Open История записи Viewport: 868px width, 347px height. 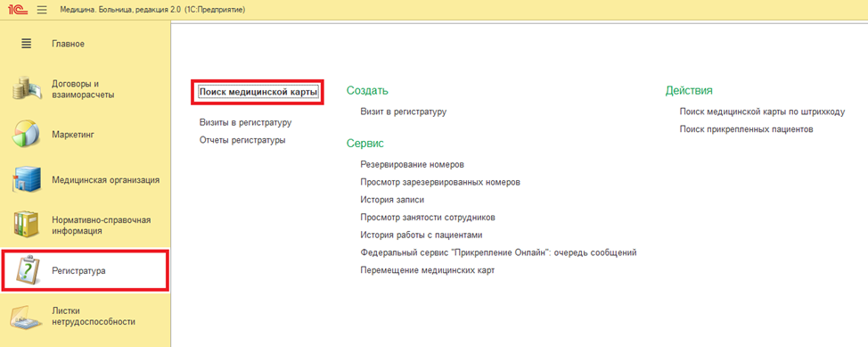coord(392,200)
